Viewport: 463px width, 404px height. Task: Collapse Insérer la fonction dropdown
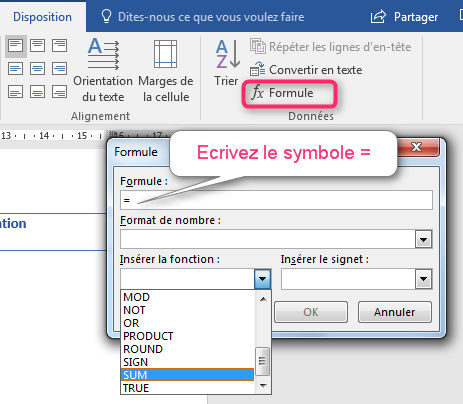click(x=262, y=279)
